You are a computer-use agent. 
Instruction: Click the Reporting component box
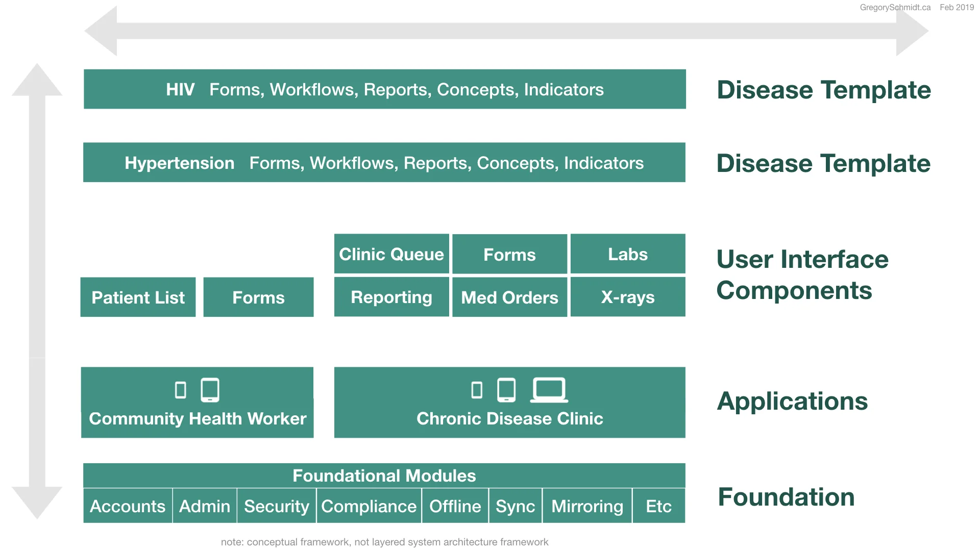391,297
